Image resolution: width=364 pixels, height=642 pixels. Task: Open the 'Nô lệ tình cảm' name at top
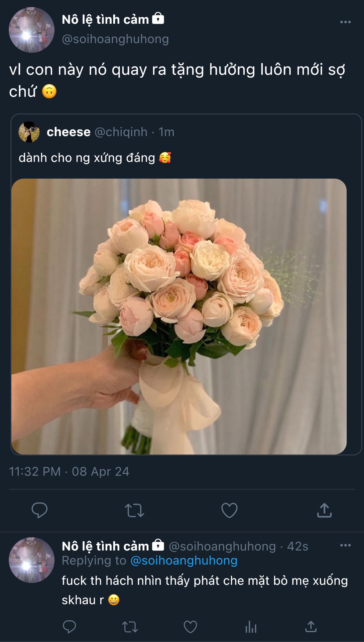(x=105, y=19)
